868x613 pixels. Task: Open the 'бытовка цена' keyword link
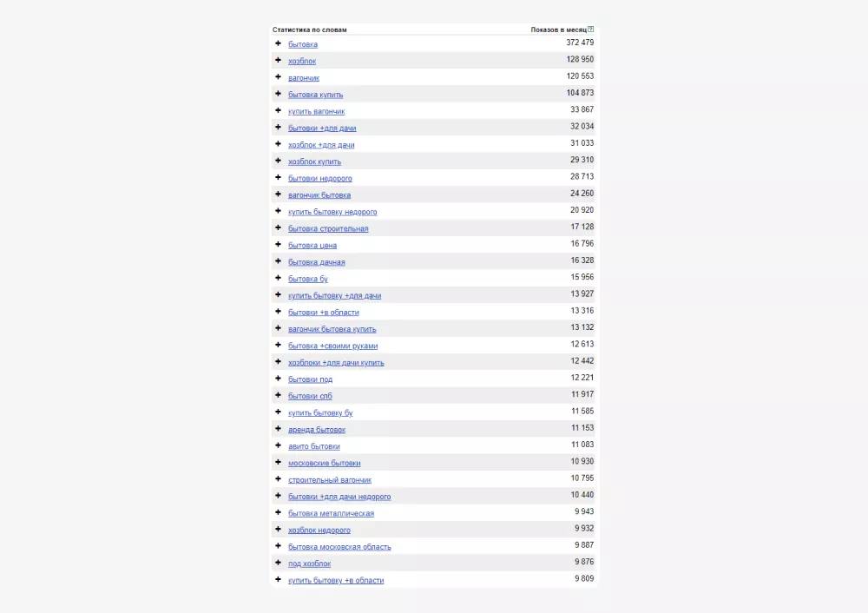coord(312,246)
